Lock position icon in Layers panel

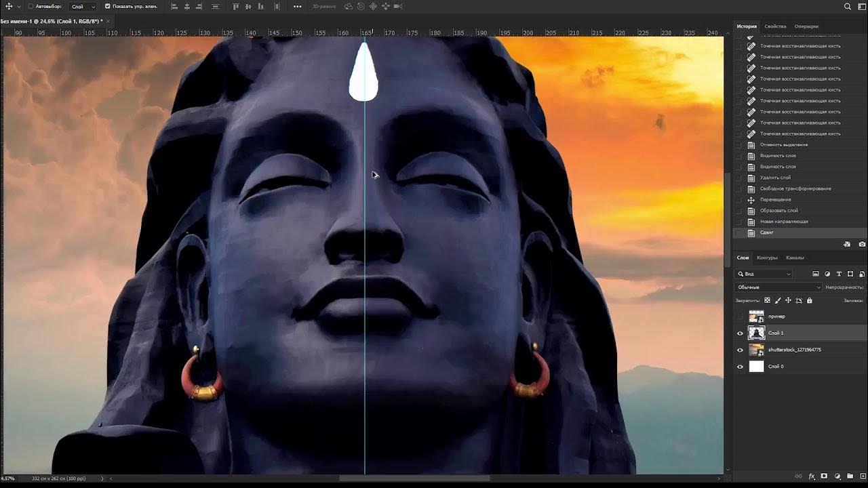click(x=788, y=300)
